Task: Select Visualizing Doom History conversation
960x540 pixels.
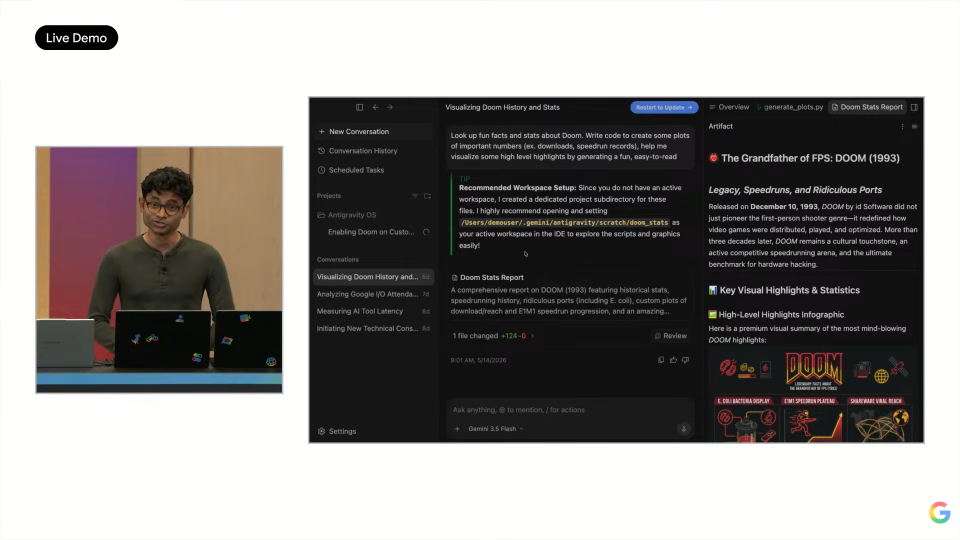Action: pos(374,277)
